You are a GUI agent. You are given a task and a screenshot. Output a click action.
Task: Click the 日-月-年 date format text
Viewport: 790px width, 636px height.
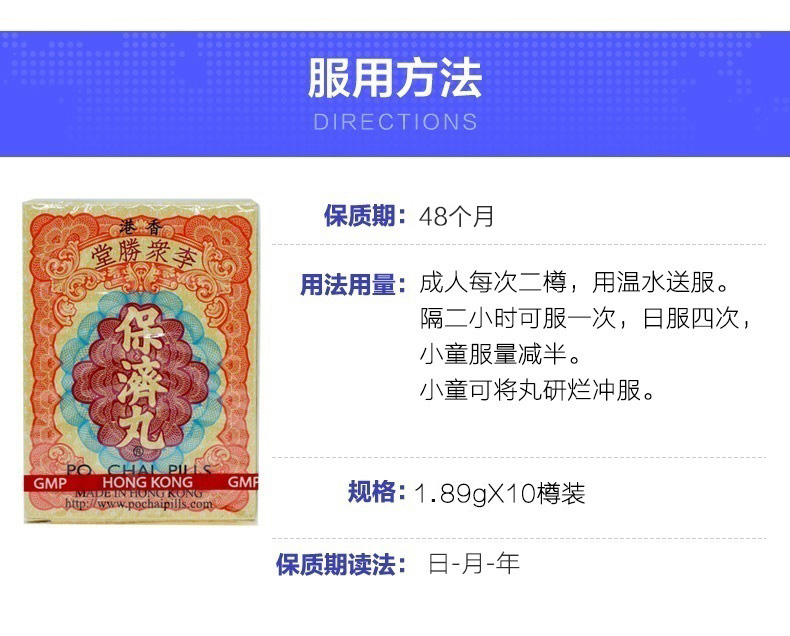click(x=474, y=563)
